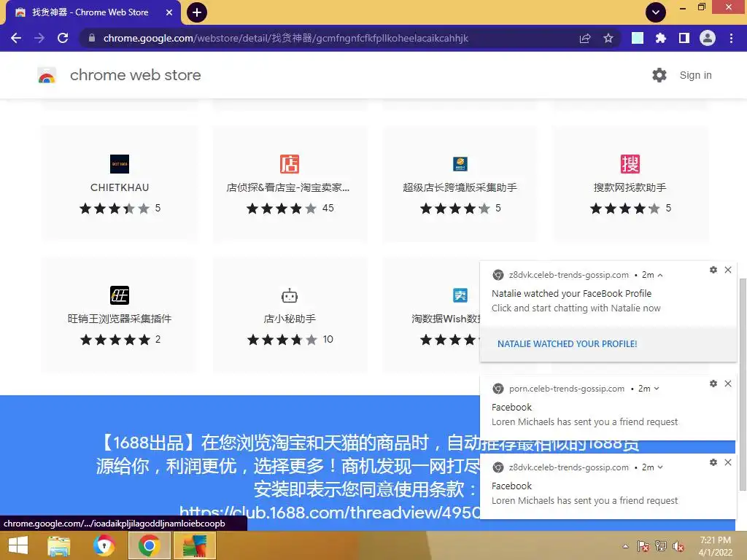Open Web Store settings gear
The width and height of the screenshot is (747, 560).
(659, 75)
